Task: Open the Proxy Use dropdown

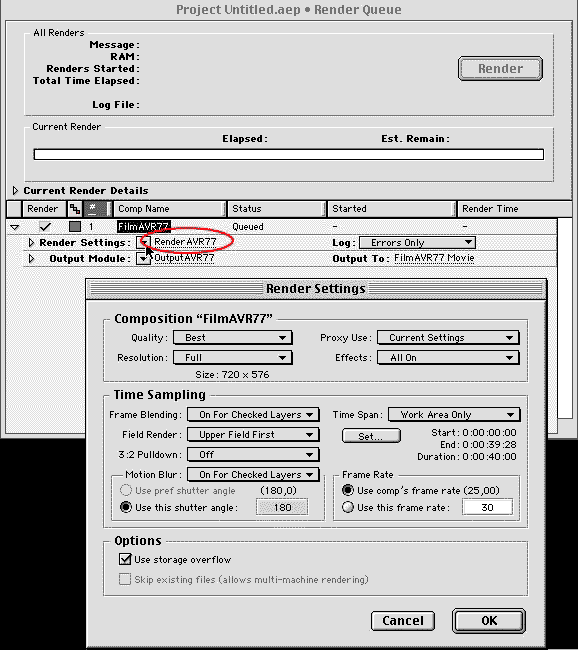Action: click(448, 337)
